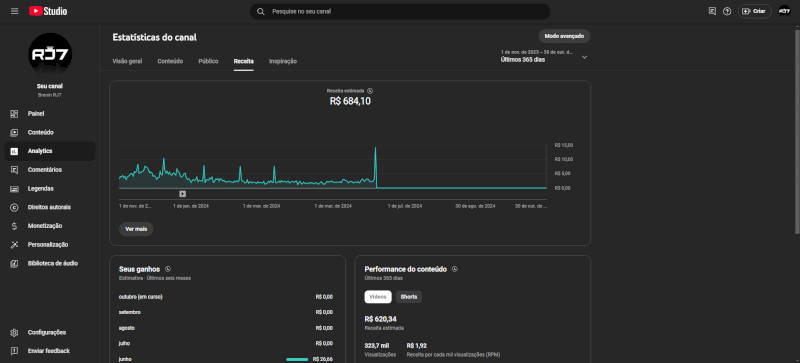Click the Biblioteca de áudio icon
Image resolution: width=800 pixels, height=363 pixels.
[x=14, y=263]
